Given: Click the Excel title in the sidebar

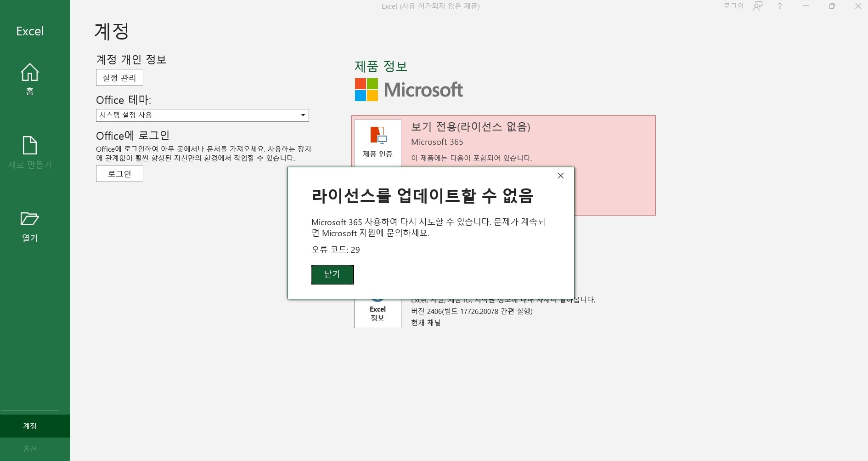Looking at the screenshot, I should (30, 31).
